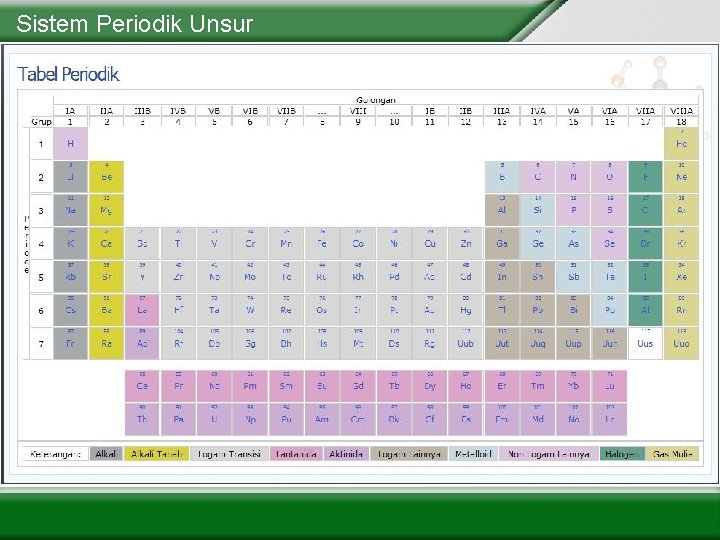Click the VIIIA group header above 18
The height and width of the screenshot is (540, 720).
[681, 111]
